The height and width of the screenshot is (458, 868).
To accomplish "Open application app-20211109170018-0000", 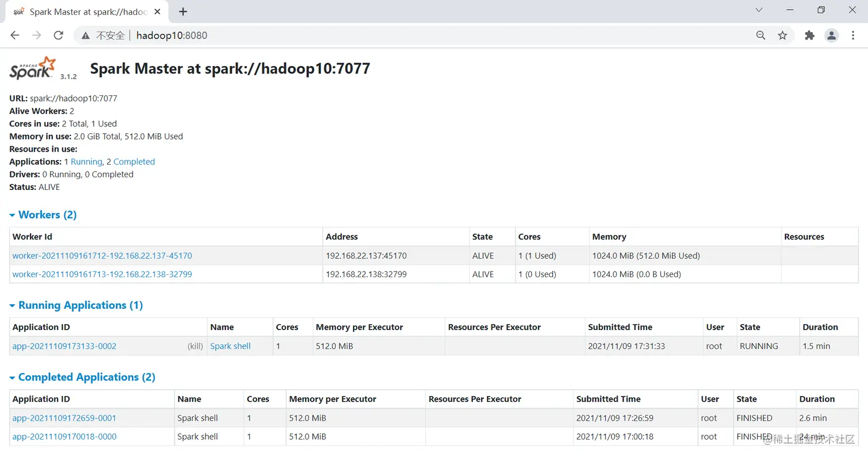I will [x=64, y=437].
